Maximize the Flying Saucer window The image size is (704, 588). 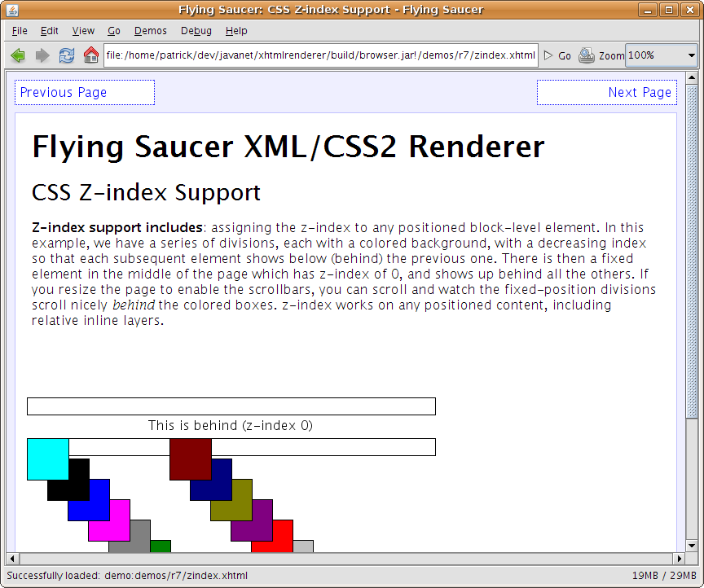(669, 10)
